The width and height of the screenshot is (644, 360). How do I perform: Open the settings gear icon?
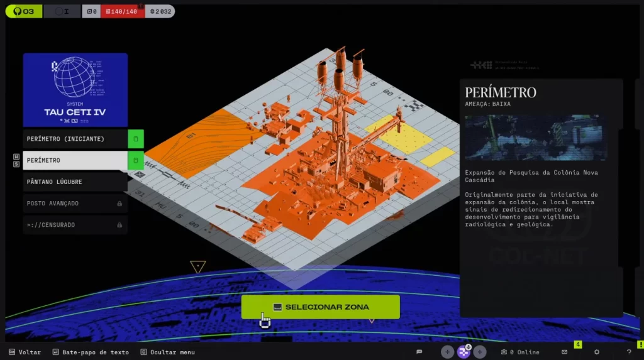click(x=597, y=352)
